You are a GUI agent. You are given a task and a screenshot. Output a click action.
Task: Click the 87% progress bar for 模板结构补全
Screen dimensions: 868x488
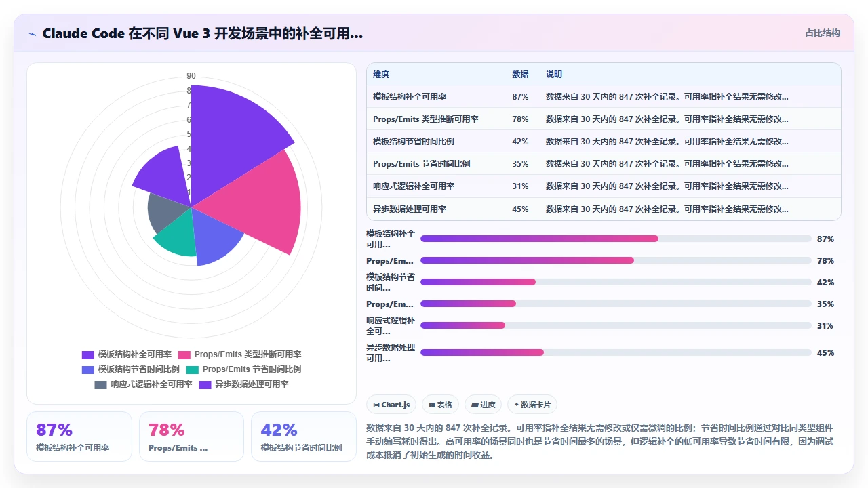[616, 239]
